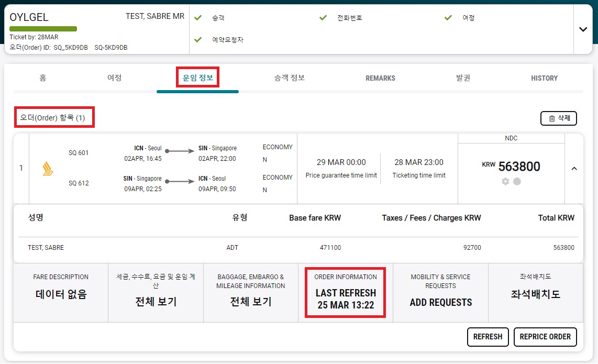
Task: Open FARE DESCRIPTION 데이터 없음 tile
Action: click(x=61, y=293)
